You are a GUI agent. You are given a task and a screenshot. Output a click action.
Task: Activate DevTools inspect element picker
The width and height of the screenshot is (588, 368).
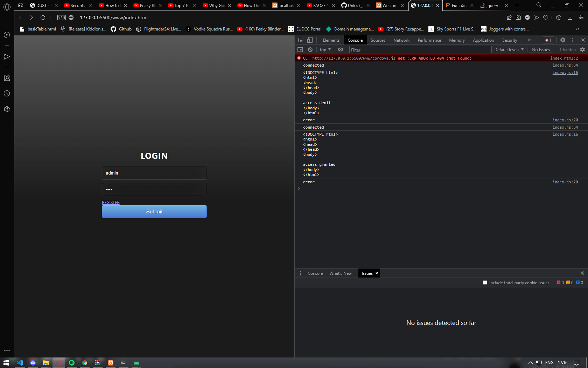tap(300, 40)
